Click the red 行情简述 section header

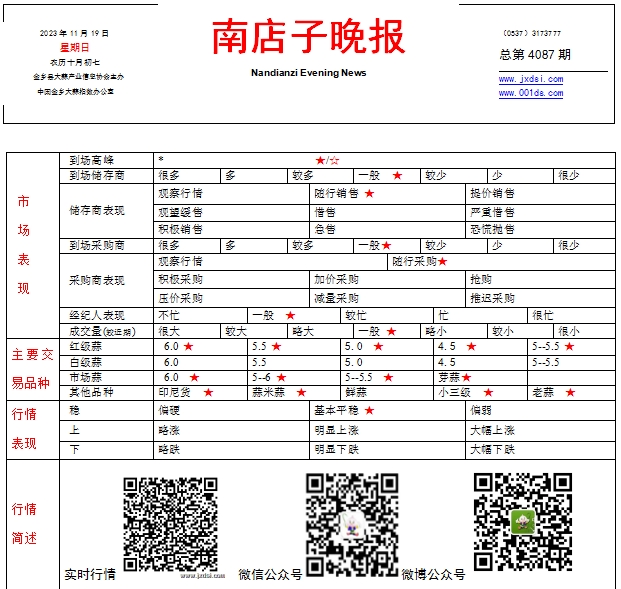tap(24, 524)
